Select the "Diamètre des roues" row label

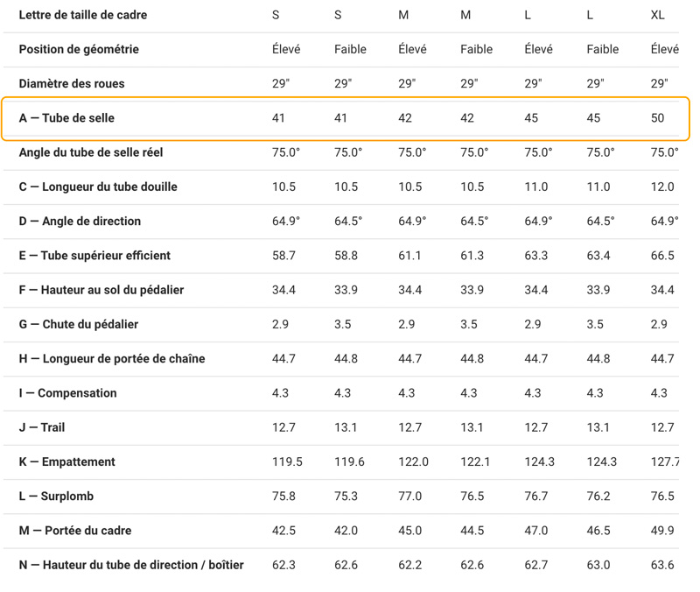(x=72, y=84)
